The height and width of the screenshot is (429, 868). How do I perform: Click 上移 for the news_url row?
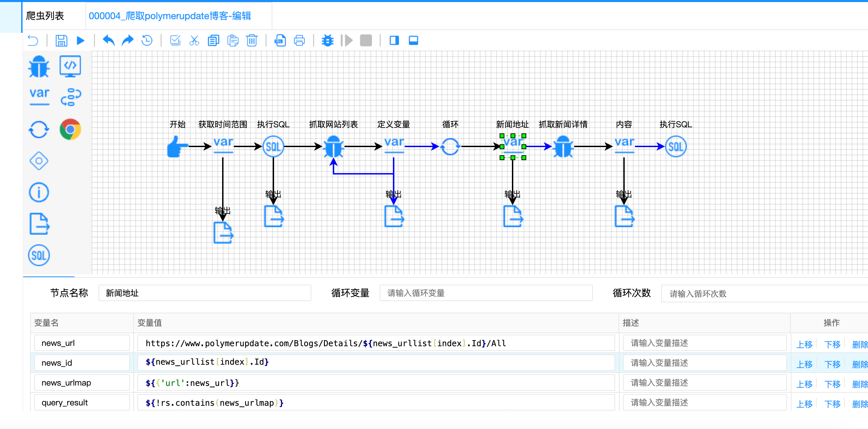point(804,344)
